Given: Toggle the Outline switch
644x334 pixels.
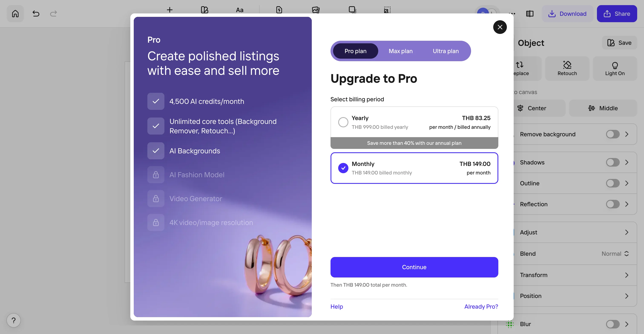Looking at the screenshot, I should pyautogui.click(x=612, y=183).
